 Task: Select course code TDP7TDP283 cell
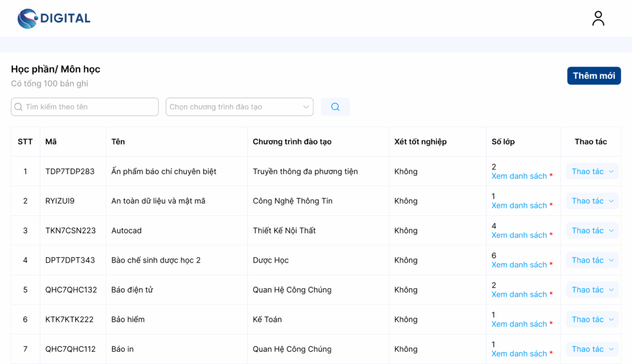point(70,172)
